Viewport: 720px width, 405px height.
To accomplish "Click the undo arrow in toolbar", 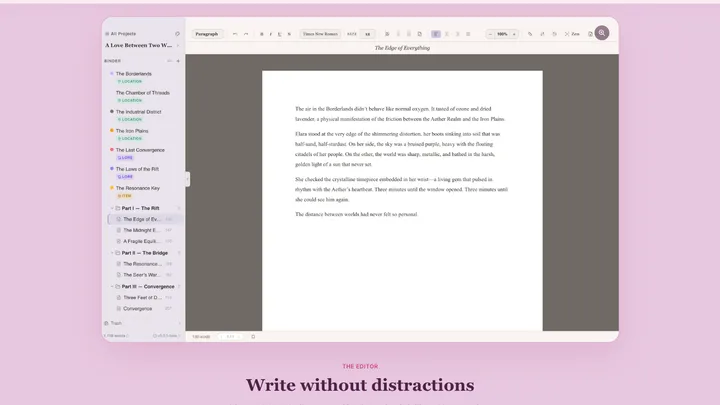I will [235, 34].
